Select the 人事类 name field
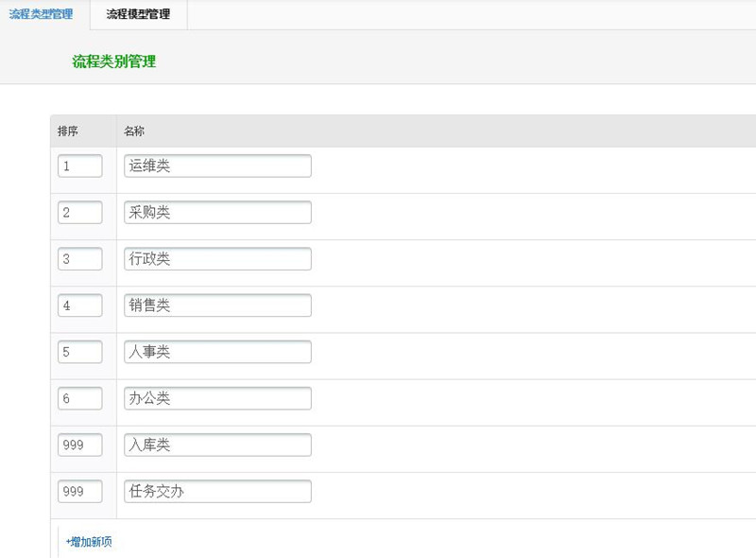The image size is (756, 558). (x=216, y=351)
